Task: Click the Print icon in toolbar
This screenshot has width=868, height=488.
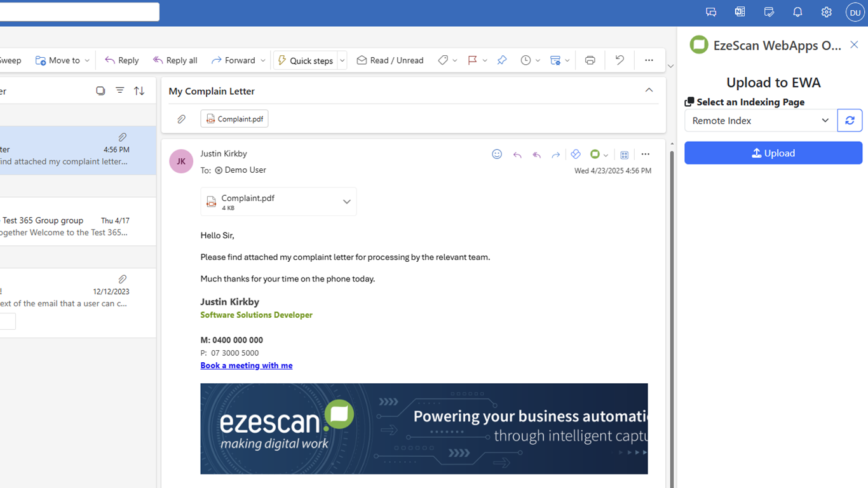Action: (x=590, y=60)
